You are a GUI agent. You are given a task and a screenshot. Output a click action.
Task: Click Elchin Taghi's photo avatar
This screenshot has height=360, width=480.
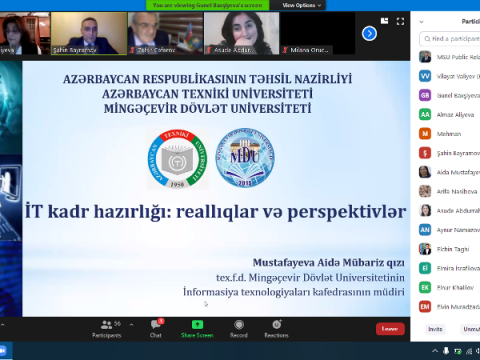point(425,249)
